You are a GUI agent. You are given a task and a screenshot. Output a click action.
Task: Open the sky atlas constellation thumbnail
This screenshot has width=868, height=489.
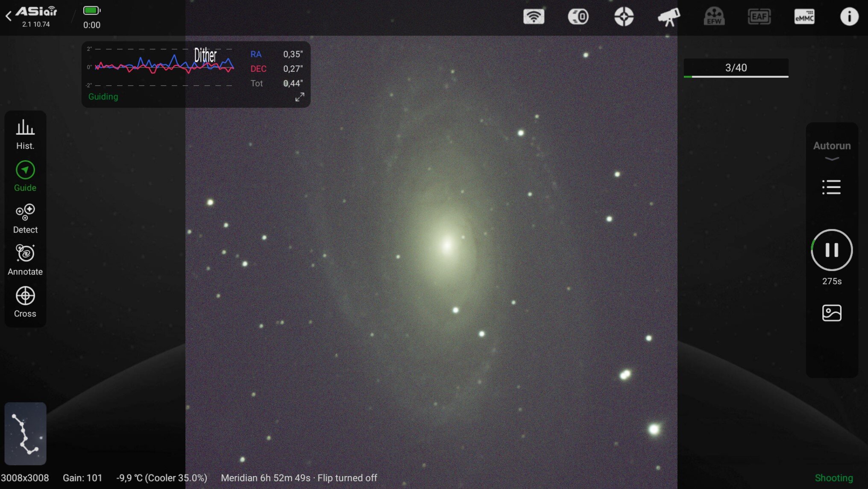click(25, 433)
